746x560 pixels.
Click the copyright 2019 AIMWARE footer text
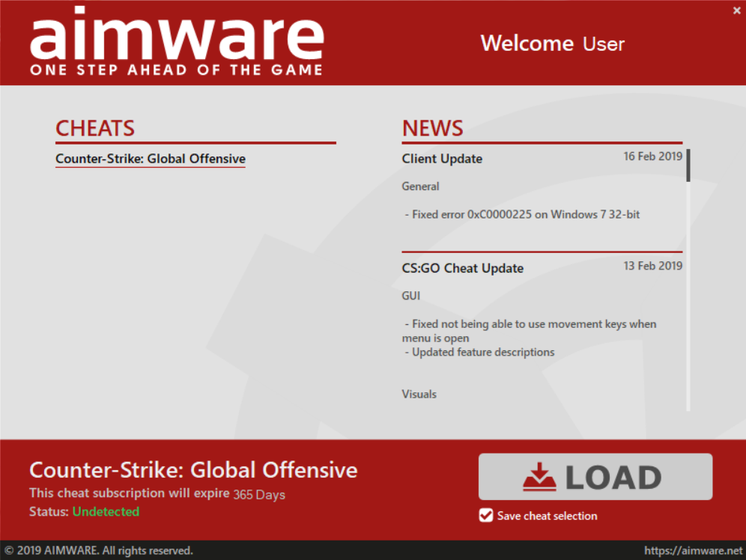[98, 550]
